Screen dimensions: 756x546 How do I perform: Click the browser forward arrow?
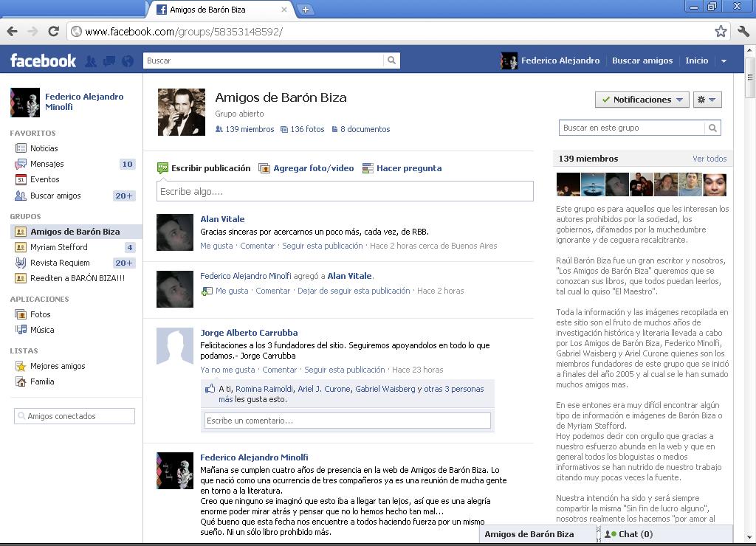32,31
